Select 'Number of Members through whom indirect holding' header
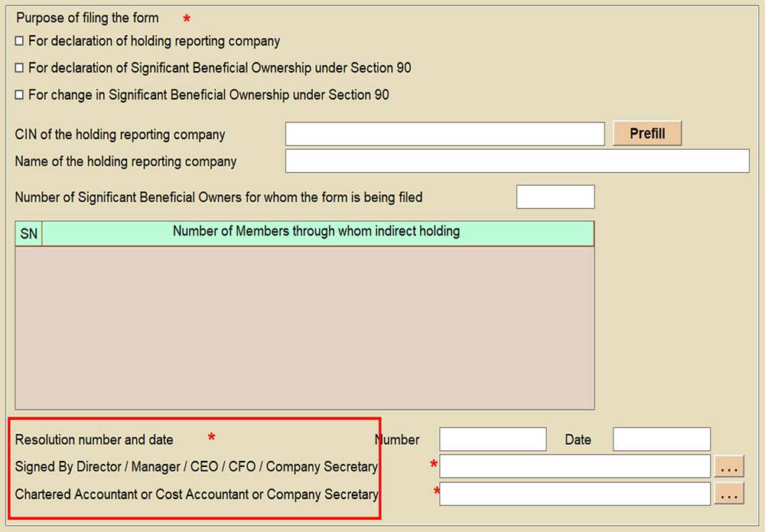 pos(317,232)
